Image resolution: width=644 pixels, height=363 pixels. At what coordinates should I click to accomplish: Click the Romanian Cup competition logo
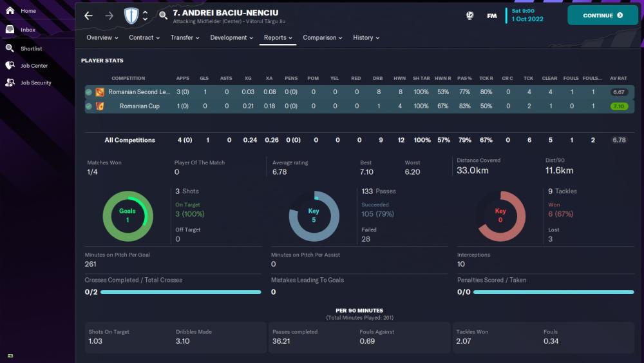100,106
